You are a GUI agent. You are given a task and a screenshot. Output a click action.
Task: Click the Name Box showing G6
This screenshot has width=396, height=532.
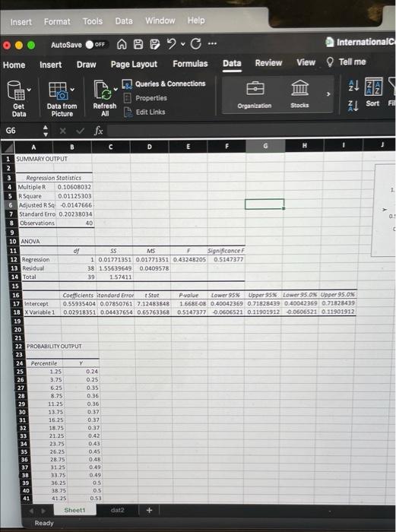(x=21, y=131)
